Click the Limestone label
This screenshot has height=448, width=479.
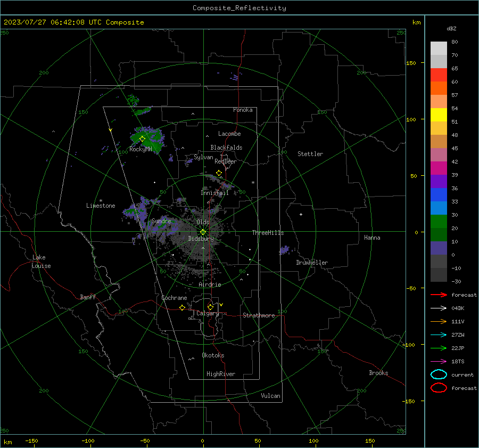101,206
